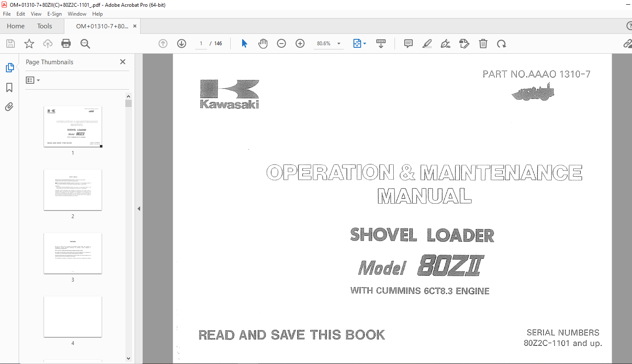Click the Kawasaki logo on the page

point(229,94)
